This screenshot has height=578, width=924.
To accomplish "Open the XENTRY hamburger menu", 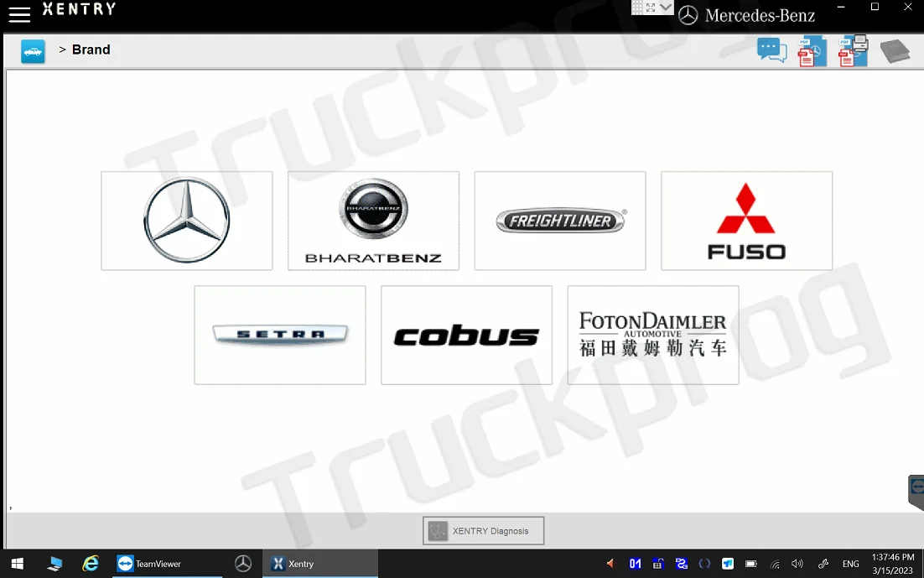I will 18,15.
